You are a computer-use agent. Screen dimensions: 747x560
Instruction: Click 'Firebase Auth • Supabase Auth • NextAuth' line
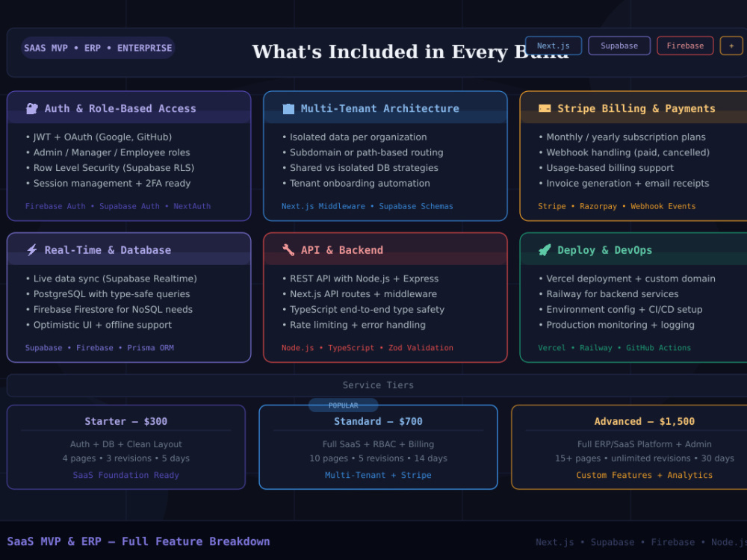(118, 206)
